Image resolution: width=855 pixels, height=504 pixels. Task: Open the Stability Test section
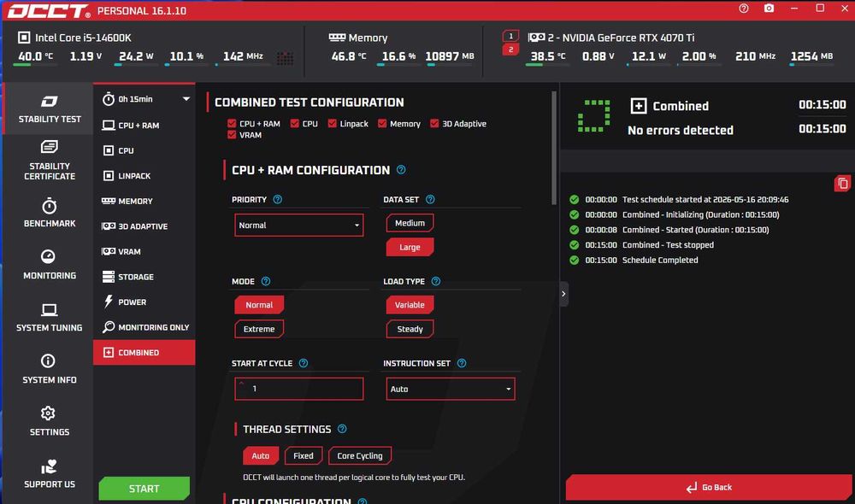[x=49, y=109]
